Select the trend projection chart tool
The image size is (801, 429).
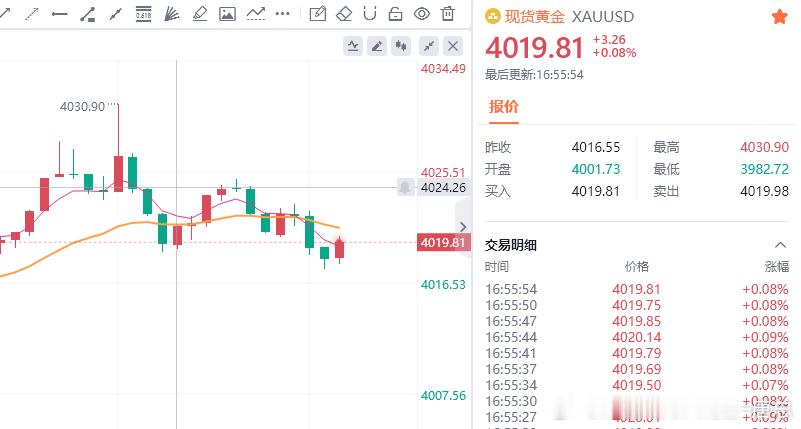255,14
